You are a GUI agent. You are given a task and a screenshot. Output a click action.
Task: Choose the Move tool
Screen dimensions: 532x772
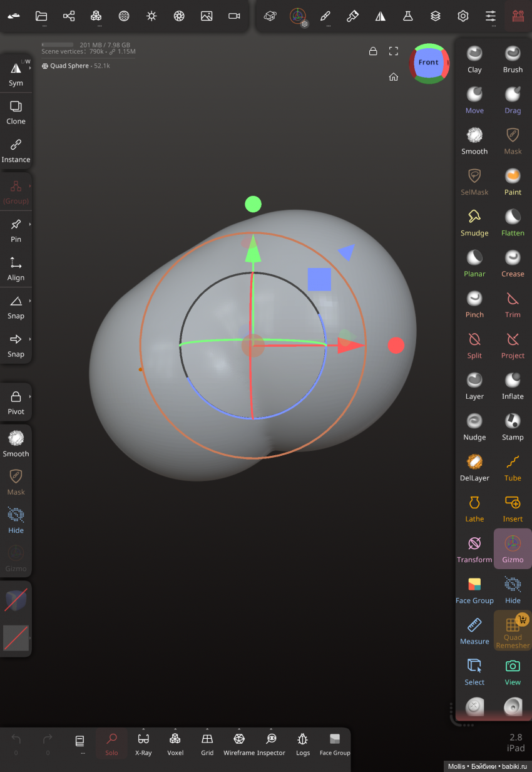click(474, 100)
